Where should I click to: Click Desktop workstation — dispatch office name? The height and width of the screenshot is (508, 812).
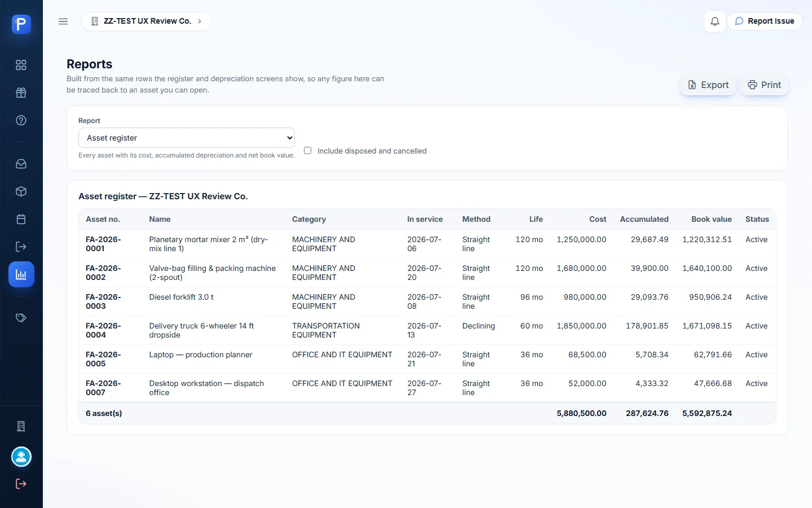tap(206, 388)
